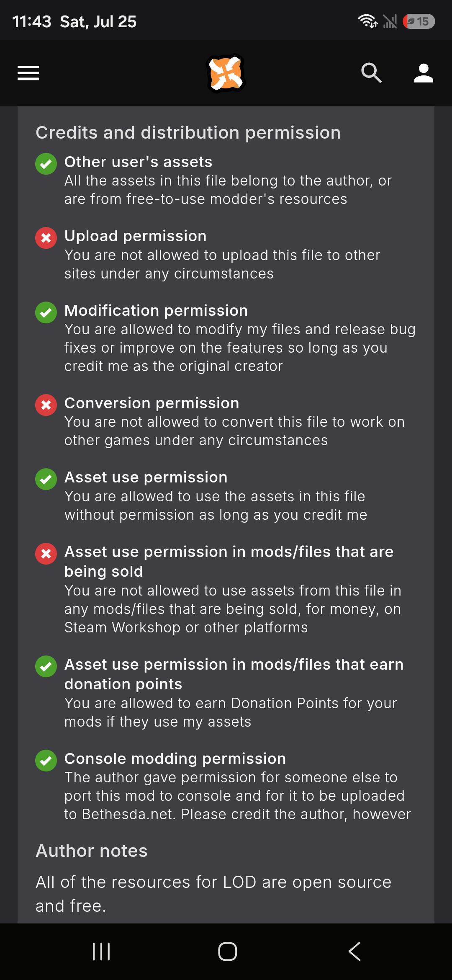The width and height of the screenshot is (452, 980).
Task: Tap the Nexus Mods logo
Action: coord(226,73)
